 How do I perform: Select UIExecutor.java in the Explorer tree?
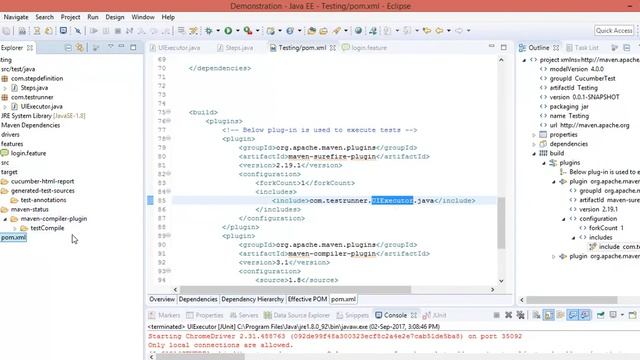(x=41, y=107)
